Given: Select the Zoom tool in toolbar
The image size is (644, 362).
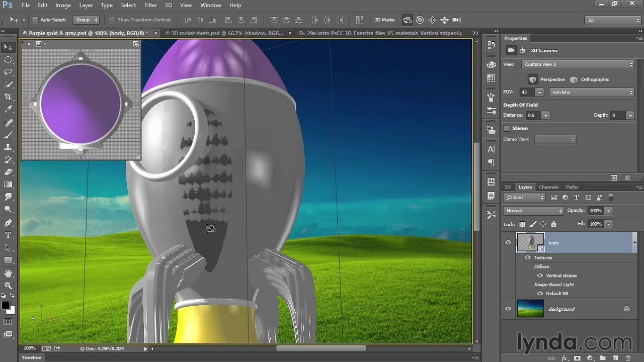Looking at the screenshot, I should tap(8, 285).
